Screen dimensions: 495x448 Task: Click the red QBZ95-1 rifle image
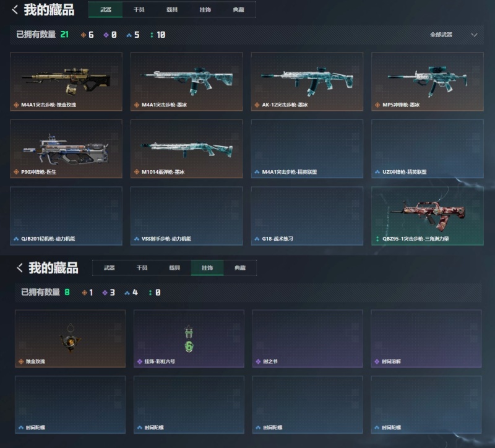(x=428, y=215)
